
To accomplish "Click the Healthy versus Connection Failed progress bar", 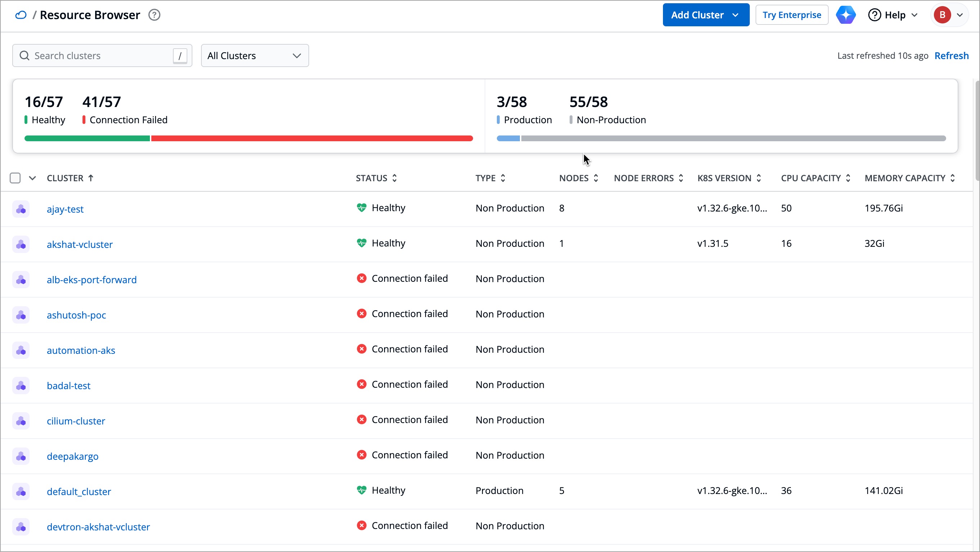I will pyautogui.click(x=249, y=138).
